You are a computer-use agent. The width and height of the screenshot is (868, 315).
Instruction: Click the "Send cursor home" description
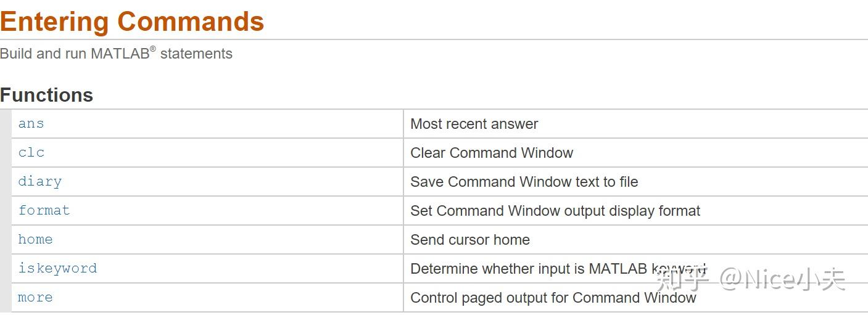point(469,240)
